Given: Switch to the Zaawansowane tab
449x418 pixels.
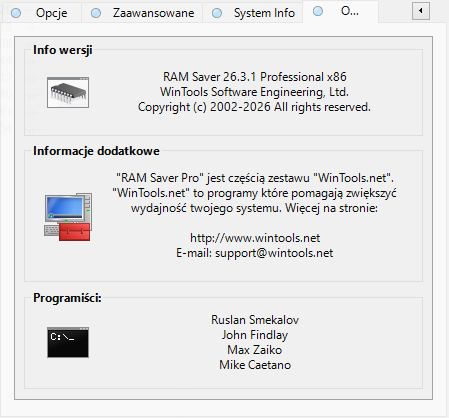Looking at the screenshot, I should point(142,13).
